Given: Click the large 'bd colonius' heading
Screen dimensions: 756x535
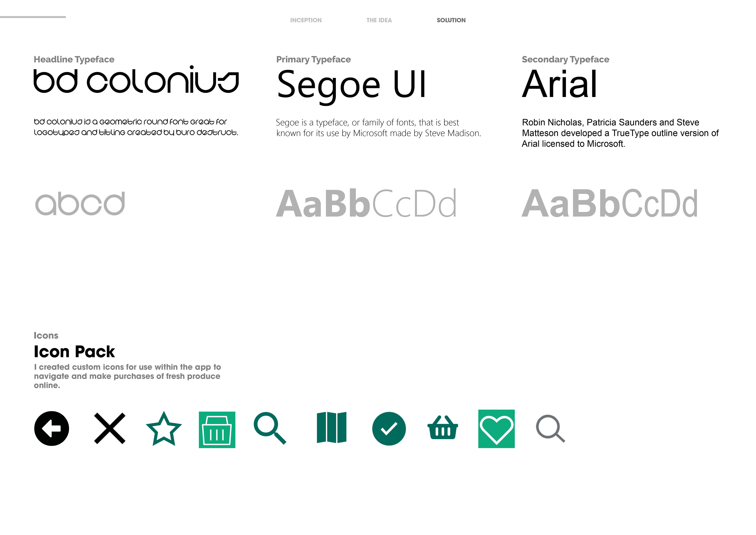Looking at the screenshot, I should pos(136,79).
